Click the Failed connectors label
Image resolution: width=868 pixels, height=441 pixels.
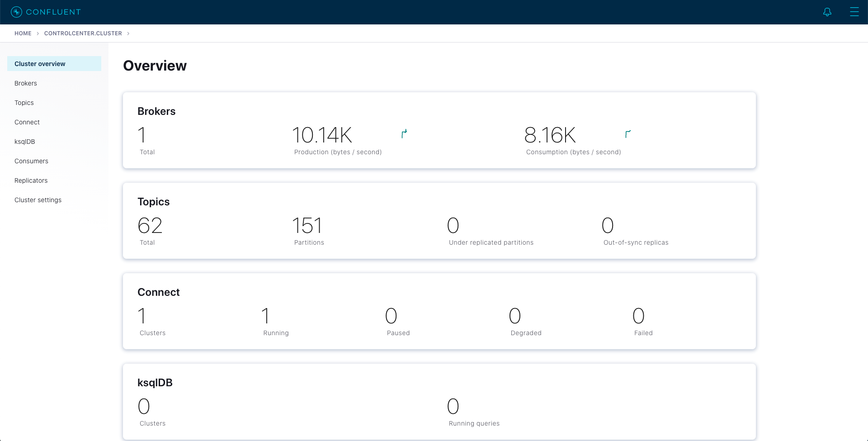pos(643,333)
